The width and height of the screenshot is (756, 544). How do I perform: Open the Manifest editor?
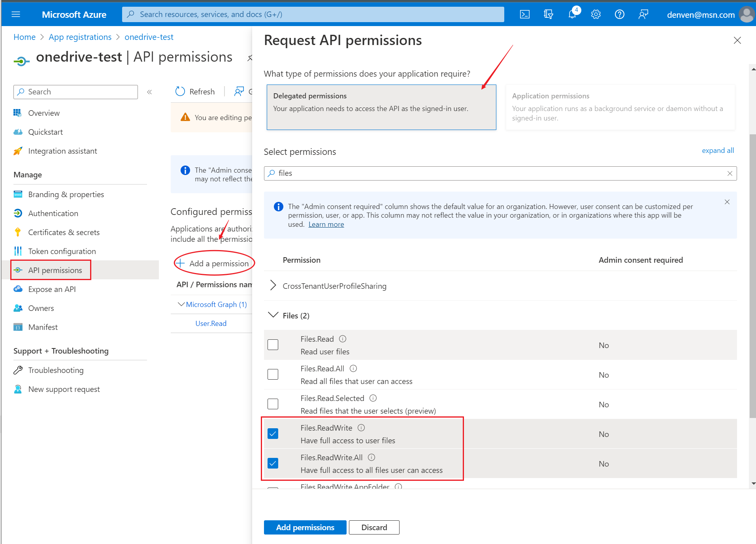43,327
